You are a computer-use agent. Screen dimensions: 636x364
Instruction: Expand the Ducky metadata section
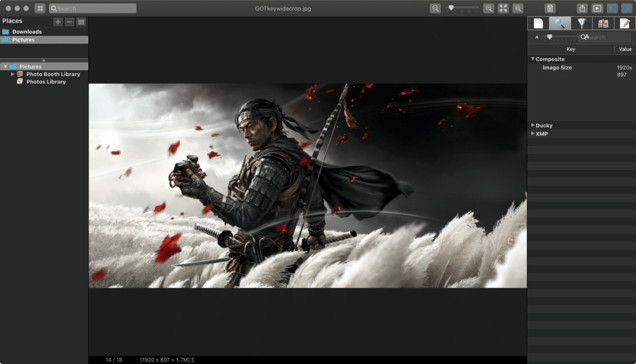532,125
